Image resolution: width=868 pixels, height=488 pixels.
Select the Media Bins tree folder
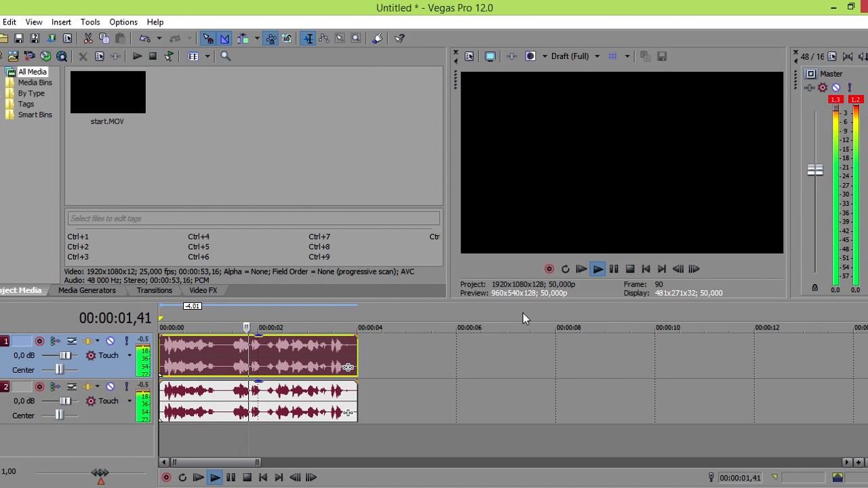(x=35, y=83)
